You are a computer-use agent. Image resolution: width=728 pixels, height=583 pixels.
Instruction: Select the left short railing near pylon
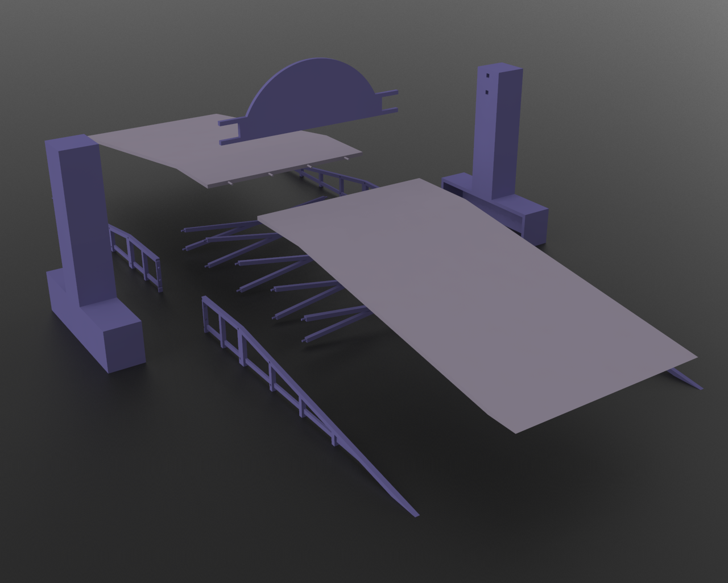tap(134, 250)
